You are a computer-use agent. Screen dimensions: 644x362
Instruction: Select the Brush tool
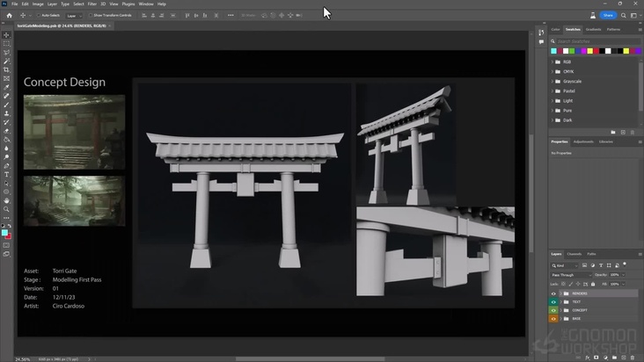pyautogui.click(x=6, y=105)
